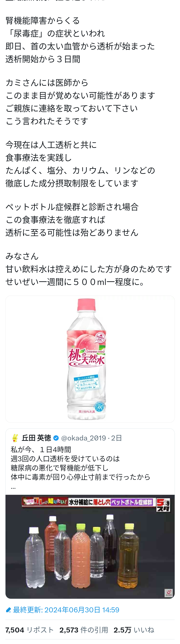Open the ペットボトル症候群 TV screenshot image
This screenshot has height=644, width=180.
point(90,547)
